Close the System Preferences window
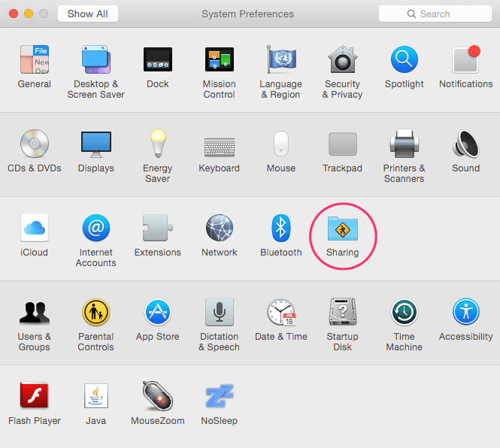Image resolution: width=500 pixels, height=448 pixels. pos(14,14)
